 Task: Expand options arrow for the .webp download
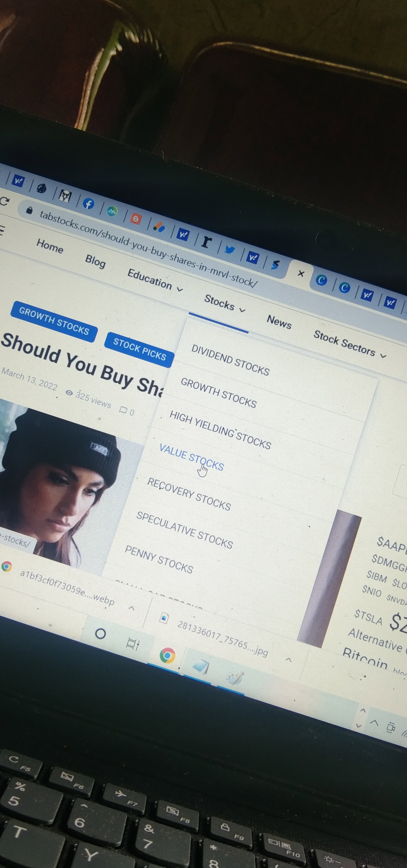[x=132, y=608]
